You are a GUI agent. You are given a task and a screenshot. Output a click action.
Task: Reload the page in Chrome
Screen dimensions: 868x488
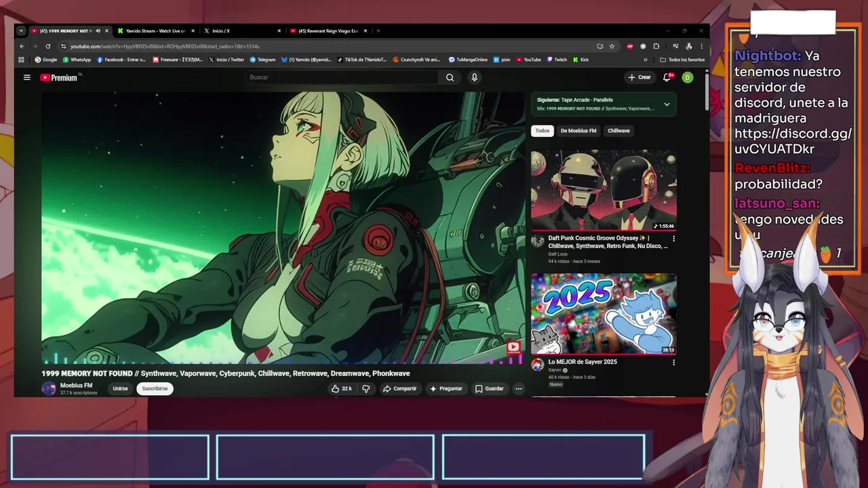(x=47, y=46)
